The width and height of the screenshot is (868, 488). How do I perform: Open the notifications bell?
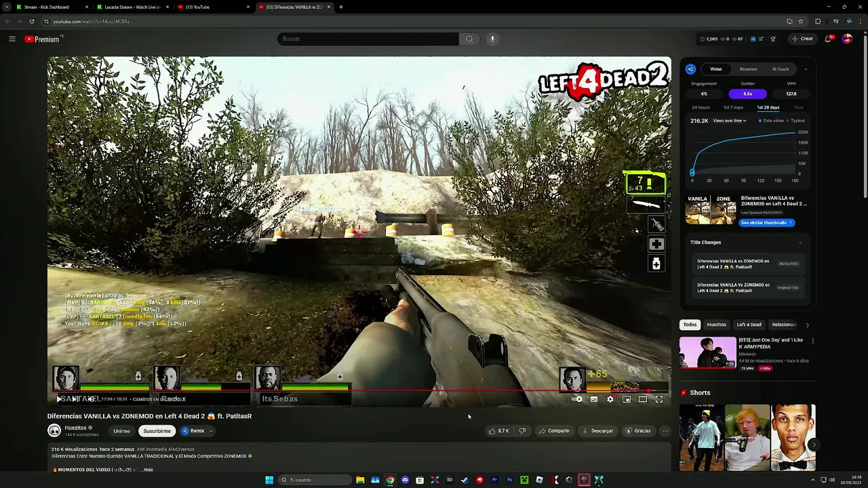pyautogui.click(x=828, y=39)
